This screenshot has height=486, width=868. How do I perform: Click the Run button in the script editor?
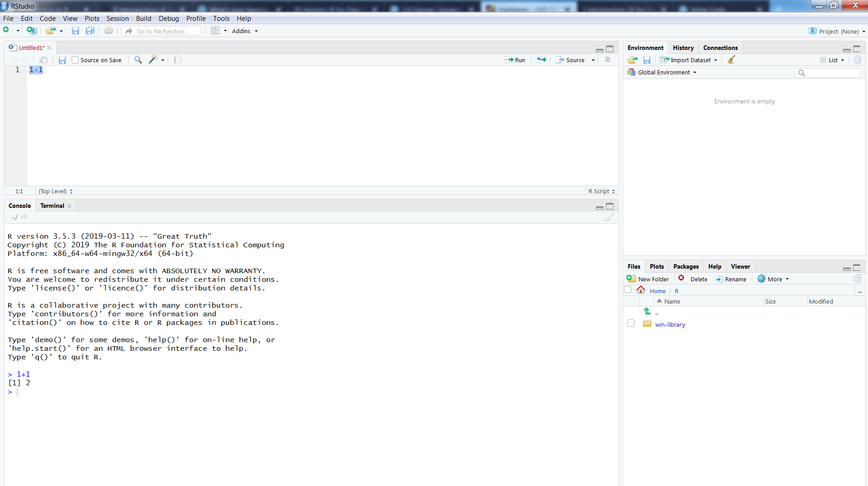[x=515, y=60]
